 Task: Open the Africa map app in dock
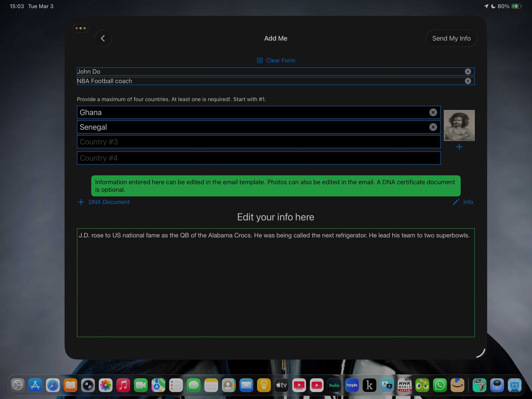[x=479, y=385]
